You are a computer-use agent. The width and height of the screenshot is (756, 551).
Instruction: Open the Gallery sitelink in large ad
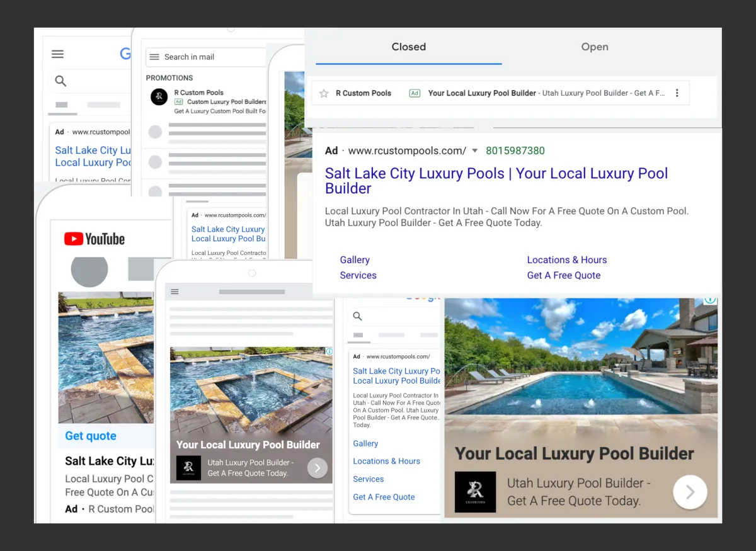(x=355, y=260)
